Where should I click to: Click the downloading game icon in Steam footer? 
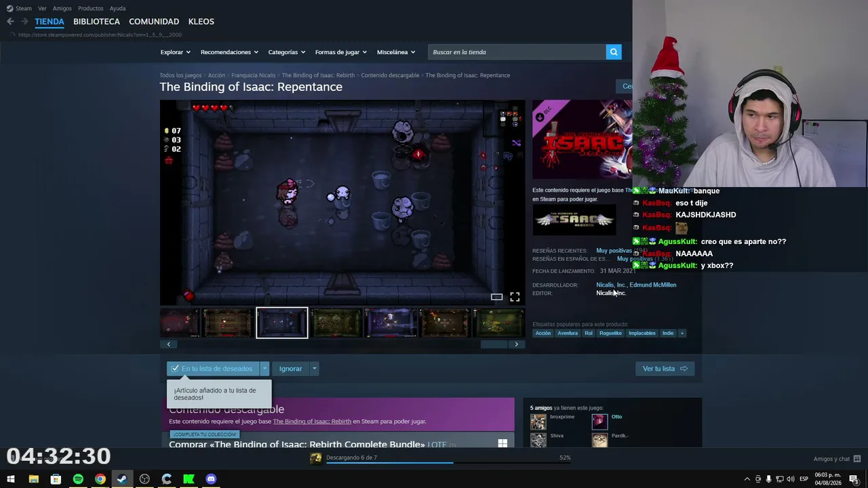pos(315,458)
